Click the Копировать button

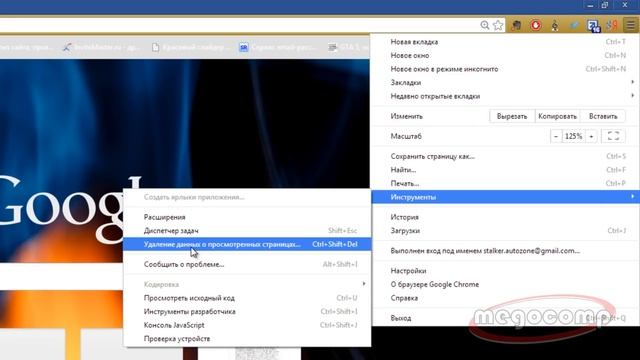pyautogui.click(x=557, y=116)
